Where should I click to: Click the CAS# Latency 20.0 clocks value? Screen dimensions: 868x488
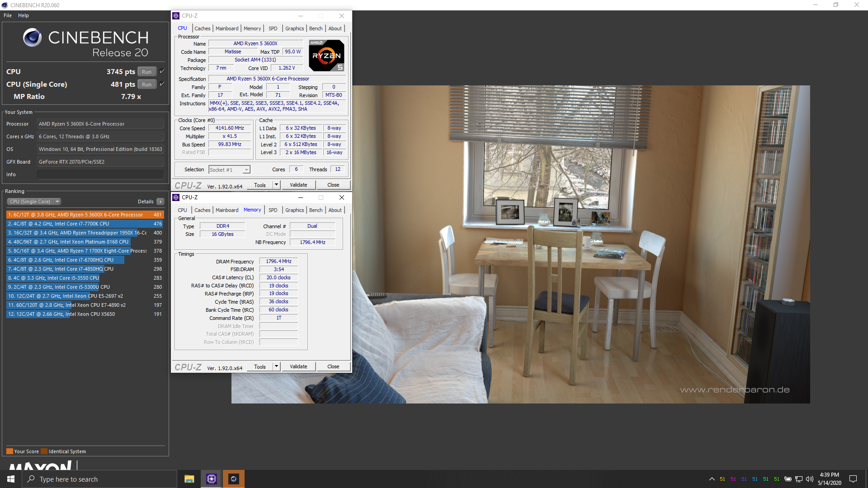[278, 278]
